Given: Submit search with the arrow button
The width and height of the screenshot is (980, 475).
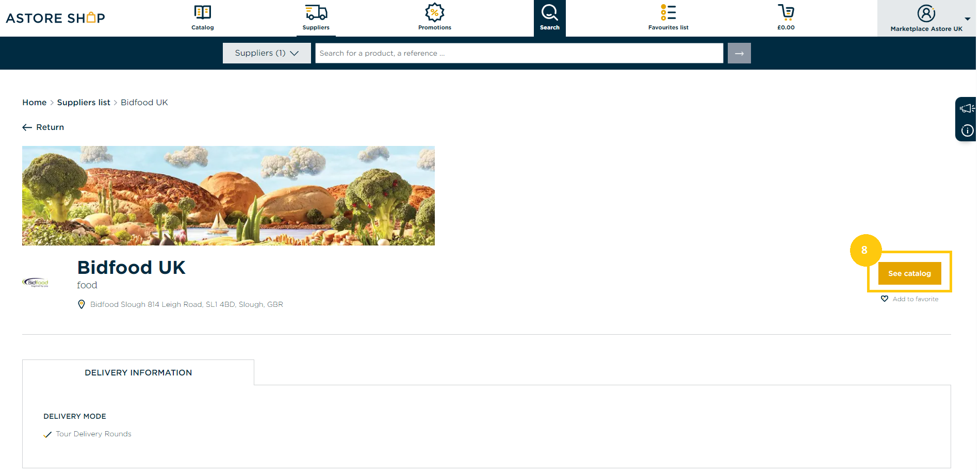Looking at the screenshot, I should (x=739, y=53).
